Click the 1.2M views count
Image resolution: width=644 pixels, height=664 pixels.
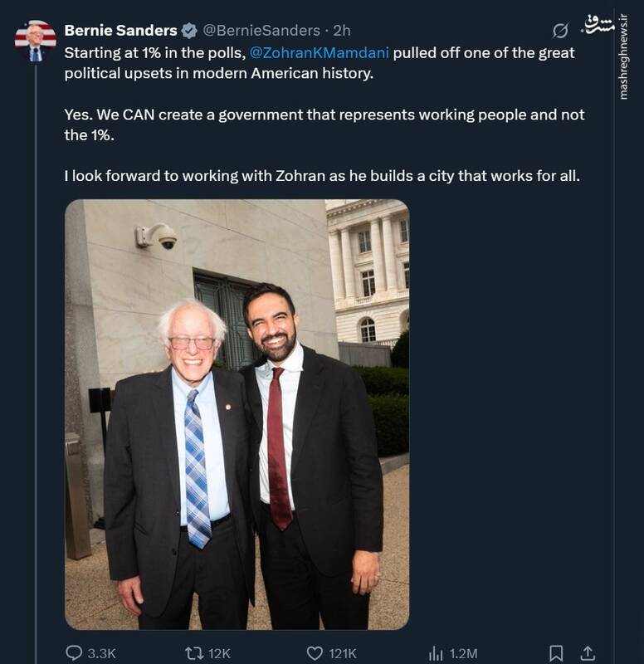(462, 653)
